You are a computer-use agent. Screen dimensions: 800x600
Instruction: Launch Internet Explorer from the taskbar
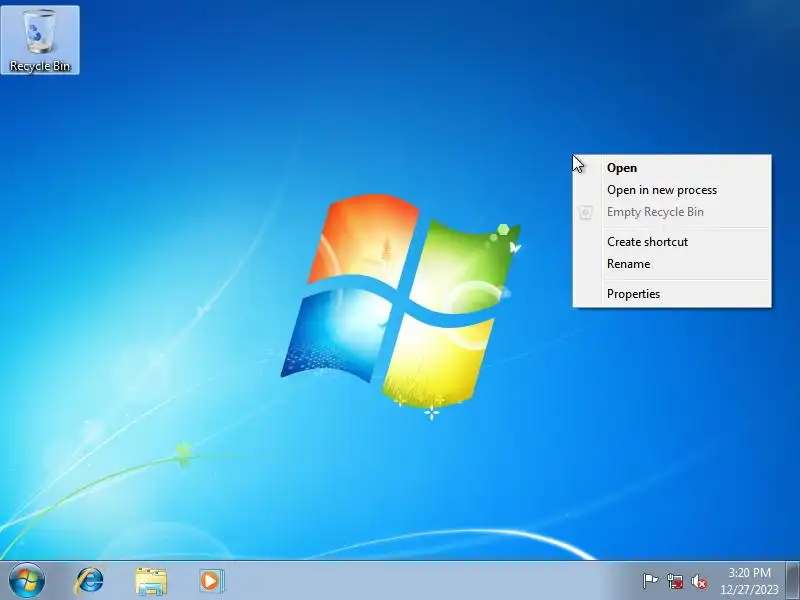pyautogui.click(x=89, y=581)
